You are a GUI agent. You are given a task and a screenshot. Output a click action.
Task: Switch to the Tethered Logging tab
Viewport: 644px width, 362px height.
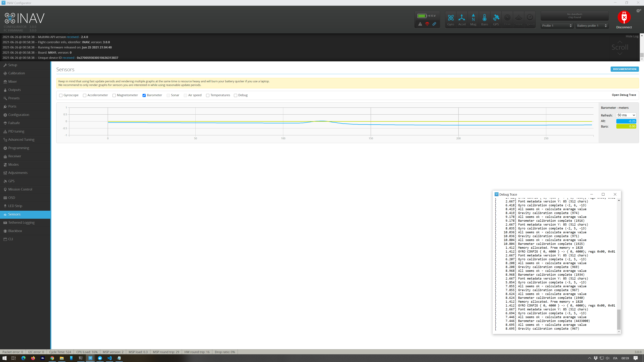(x=21, y=222)
